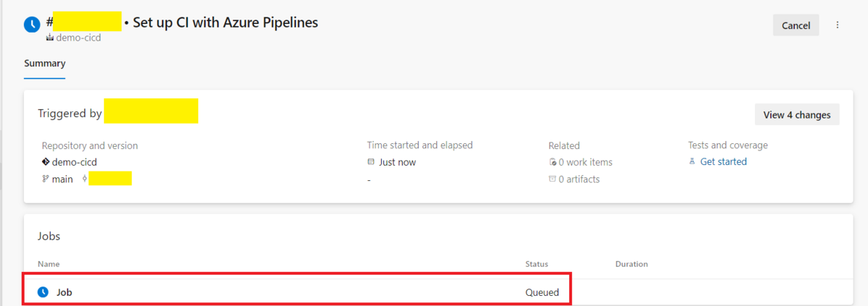Image resolution: width=868 pixels, height=306 pixels.
Task: Click the calendar icon beside Just now
Action: pos(371,162)
